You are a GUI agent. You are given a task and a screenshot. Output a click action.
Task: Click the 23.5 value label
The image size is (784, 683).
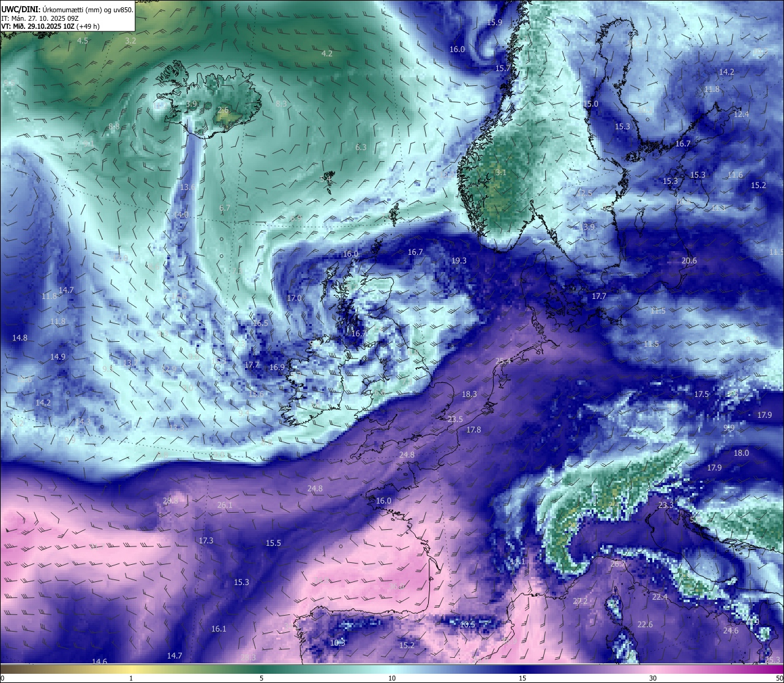[455, 419]
